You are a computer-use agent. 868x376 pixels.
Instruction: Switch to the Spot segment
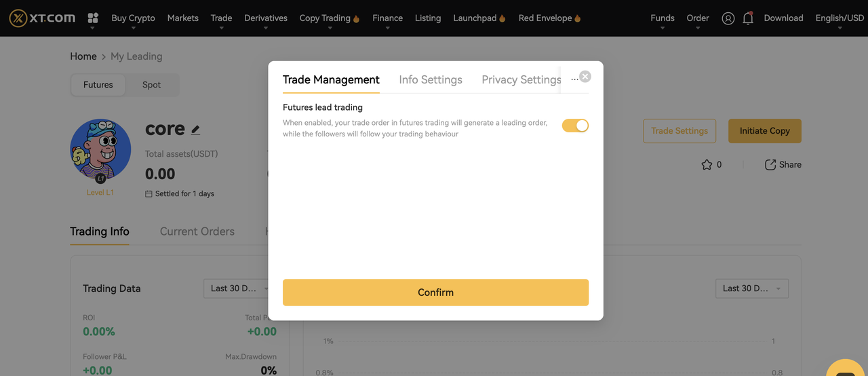pyautogui.click(x=151, y=85)
